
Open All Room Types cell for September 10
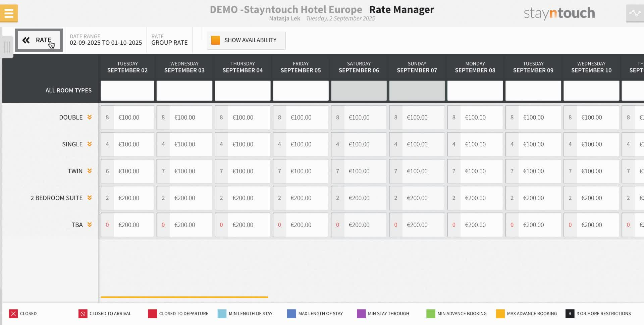click(x=591, y=90)
